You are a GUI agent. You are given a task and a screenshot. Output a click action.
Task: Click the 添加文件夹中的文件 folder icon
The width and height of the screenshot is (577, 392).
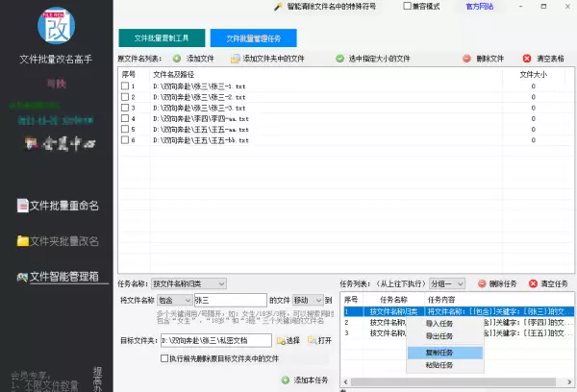tap(236, 59)
